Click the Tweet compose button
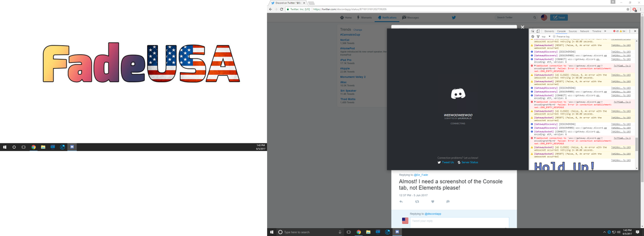The image size is (644, 236). 559,18
